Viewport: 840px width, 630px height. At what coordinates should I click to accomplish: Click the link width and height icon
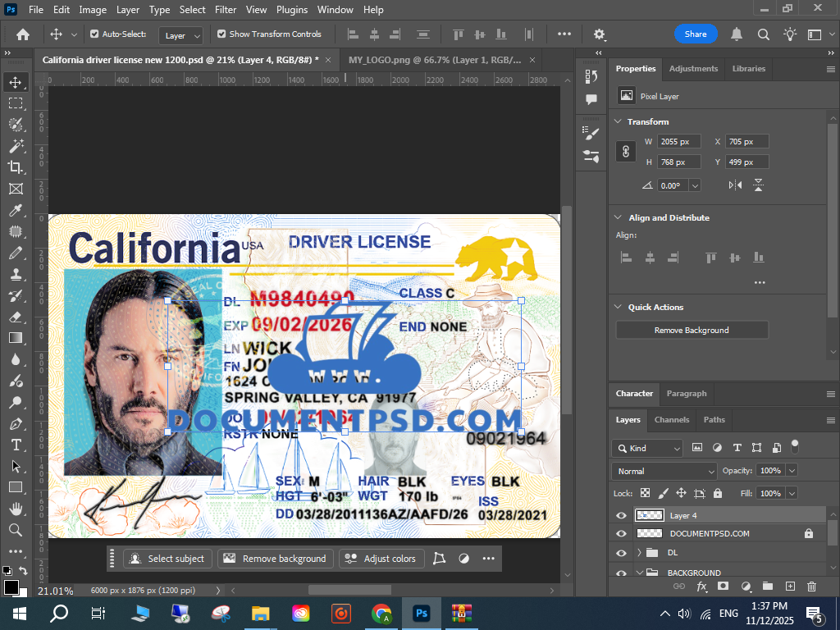coord(626,152)
